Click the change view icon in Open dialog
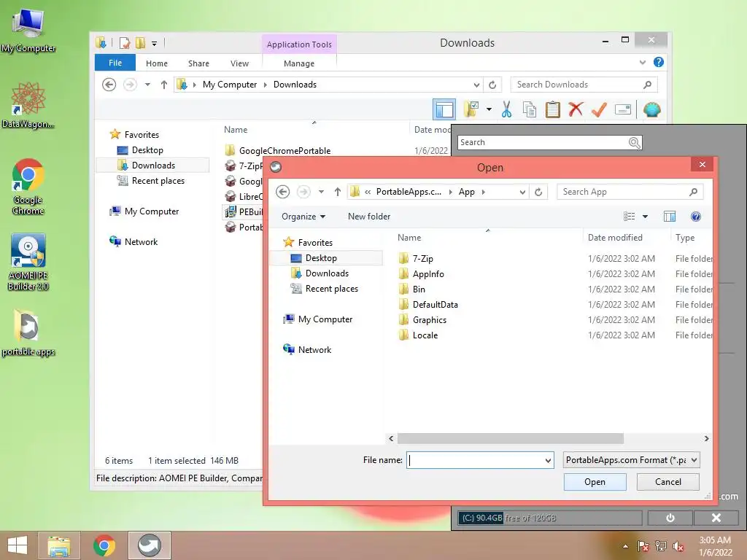Viewport: 747px width, 560px height. (629, 216)
